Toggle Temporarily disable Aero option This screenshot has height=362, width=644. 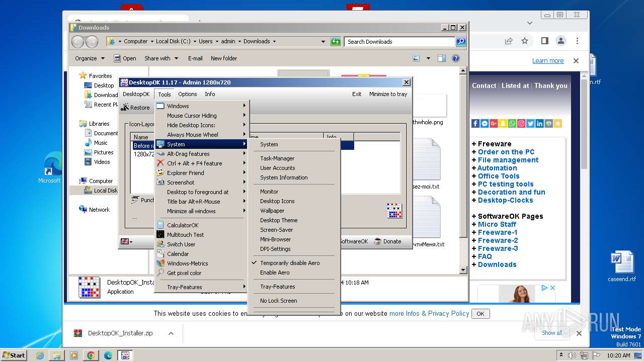(x=294, y=263)
